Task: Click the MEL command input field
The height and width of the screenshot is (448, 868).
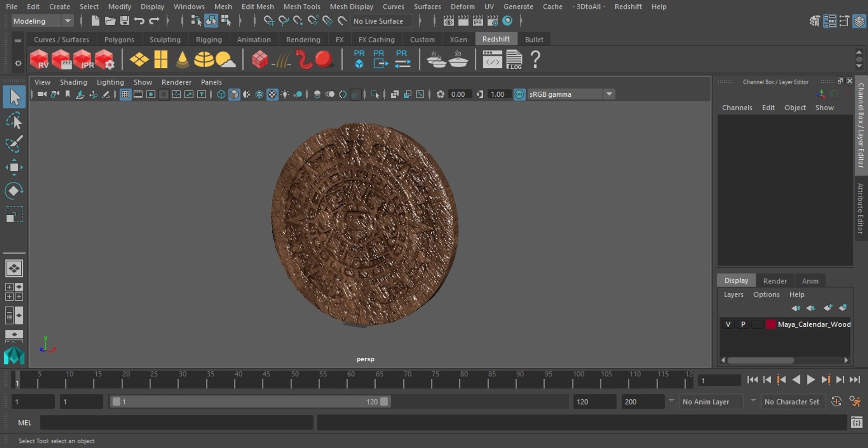Action: point(176,423)
